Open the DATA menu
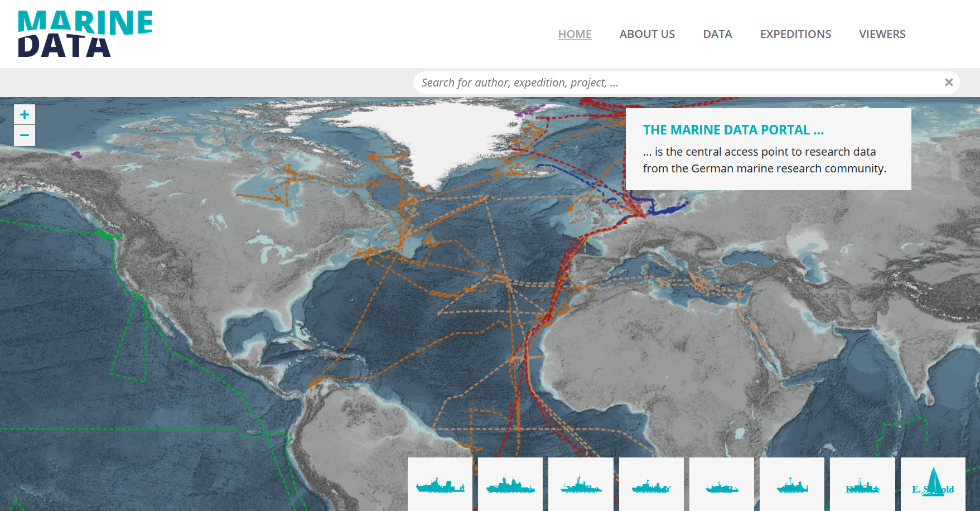 point(717,34)
